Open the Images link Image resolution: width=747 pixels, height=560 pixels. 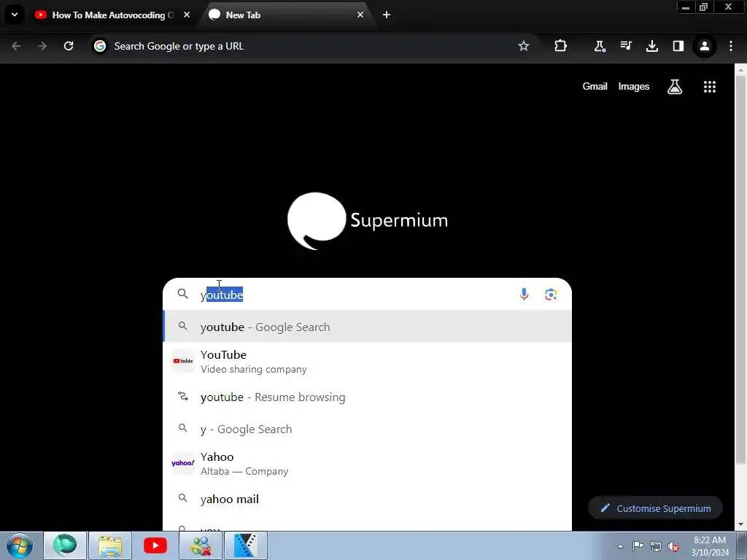(x=634, y=86)
